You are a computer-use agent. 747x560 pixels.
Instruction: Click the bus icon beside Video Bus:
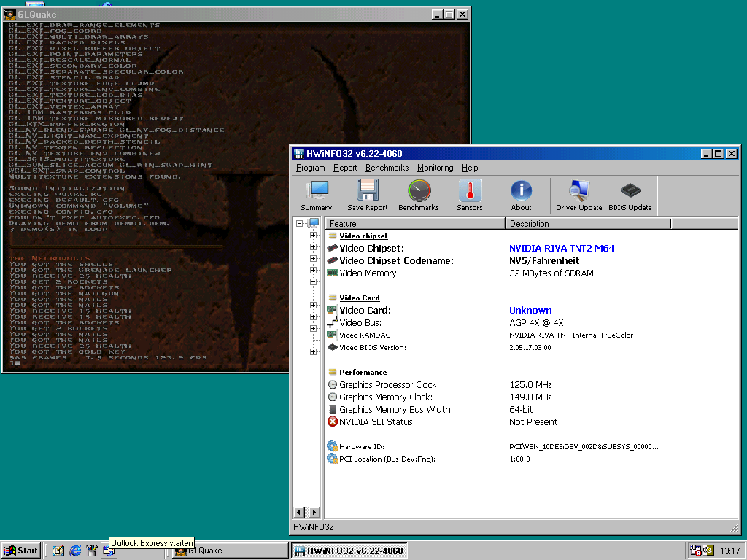point(332,323)
